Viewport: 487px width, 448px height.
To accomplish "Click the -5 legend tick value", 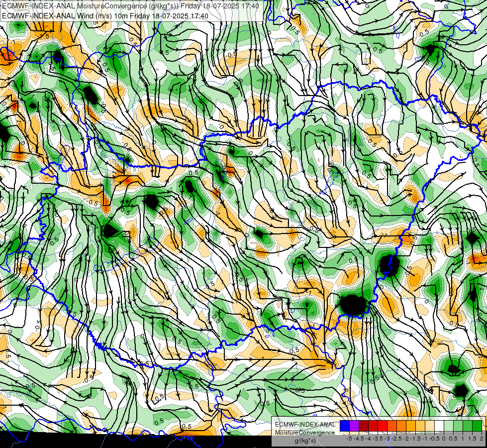I will (x=349, y=439).
